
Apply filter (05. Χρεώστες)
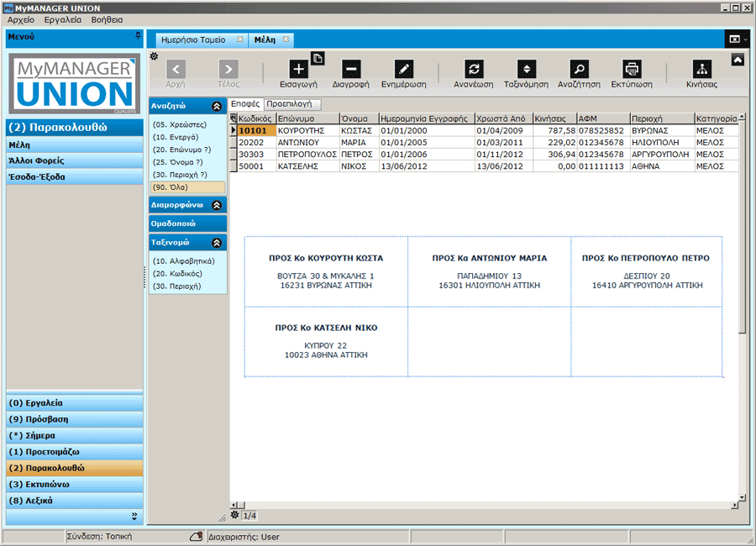tap(180, 124)
